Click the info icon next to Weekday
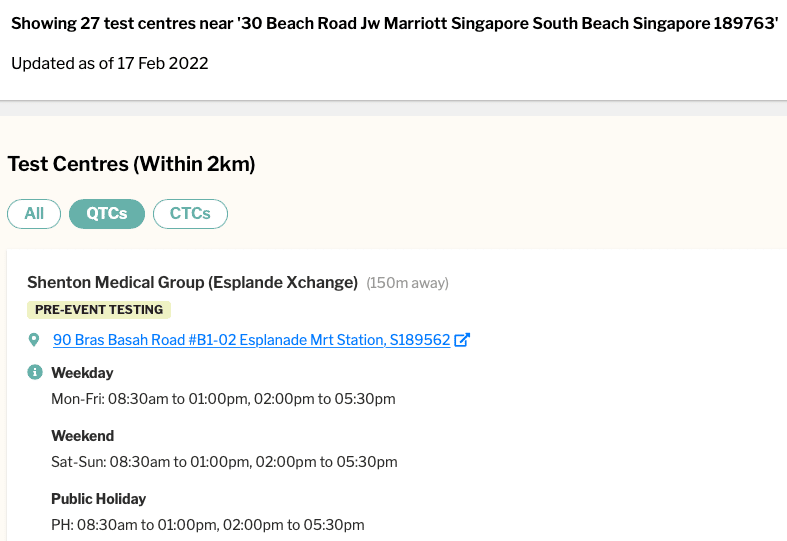787x541 pixels. click(x=34, y=372)
